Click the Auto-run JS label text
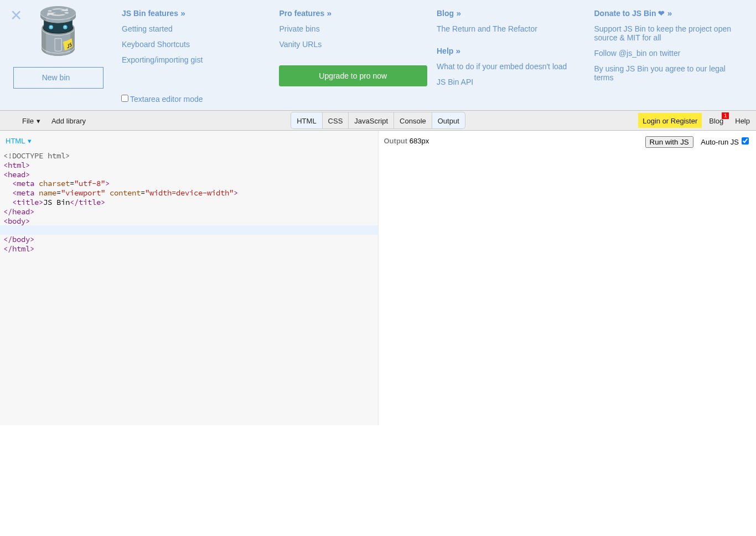756x536 pixels. [x=719, y=142]
